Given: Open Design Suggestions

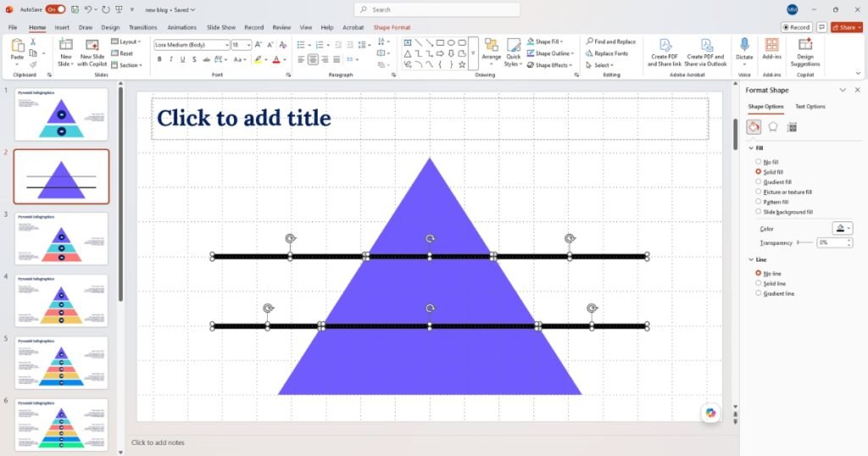Looking at the screenshot, I should coord(805,53).
